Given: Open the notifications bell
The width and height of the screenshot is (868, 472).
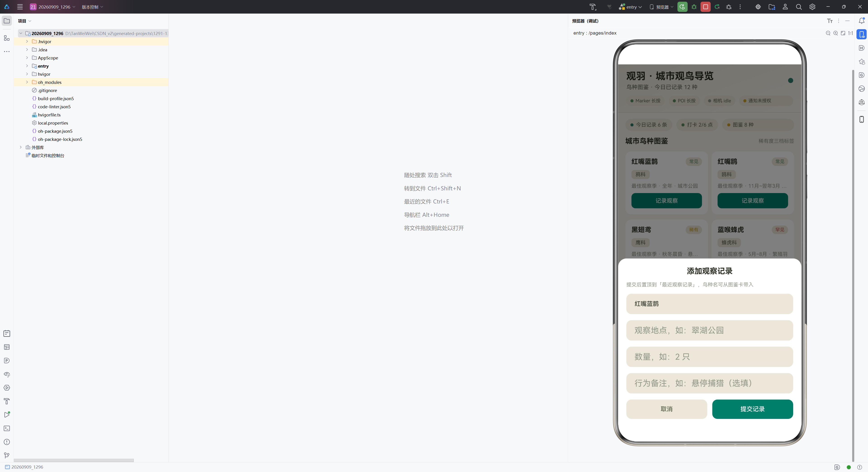Looking at the screenshot, I should click(861, 21).
